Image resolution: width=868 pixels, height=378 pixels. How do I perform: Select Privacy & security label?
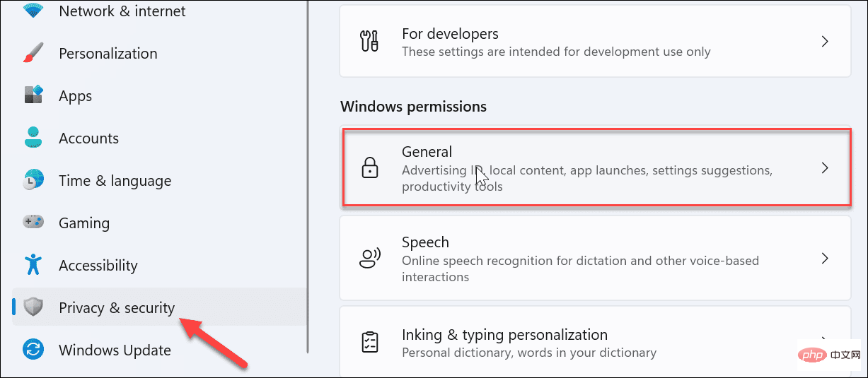[x=116, y=308]
